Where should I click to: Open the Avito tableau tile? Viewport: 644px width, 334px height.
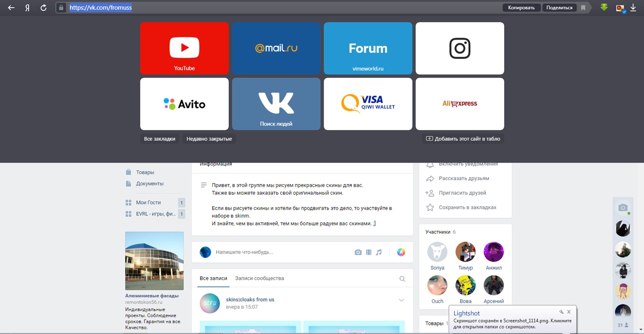coord(184,104)
